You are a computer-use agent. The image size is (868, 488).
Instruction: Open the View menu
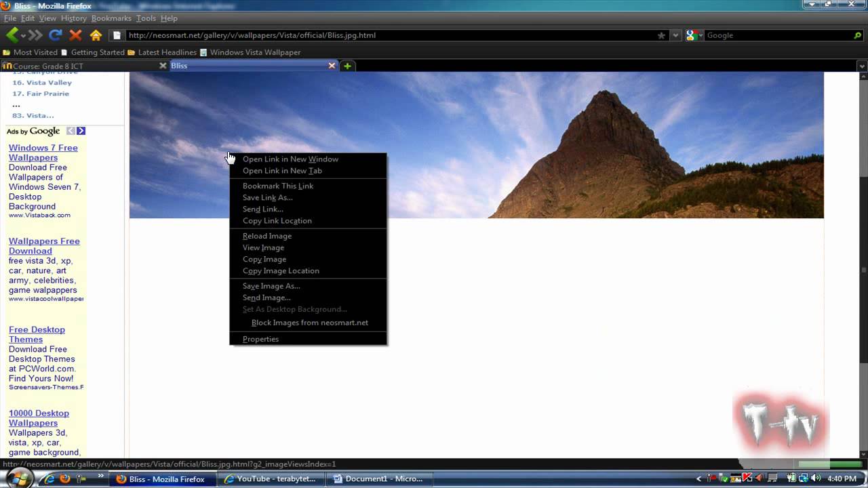[47, 18]
